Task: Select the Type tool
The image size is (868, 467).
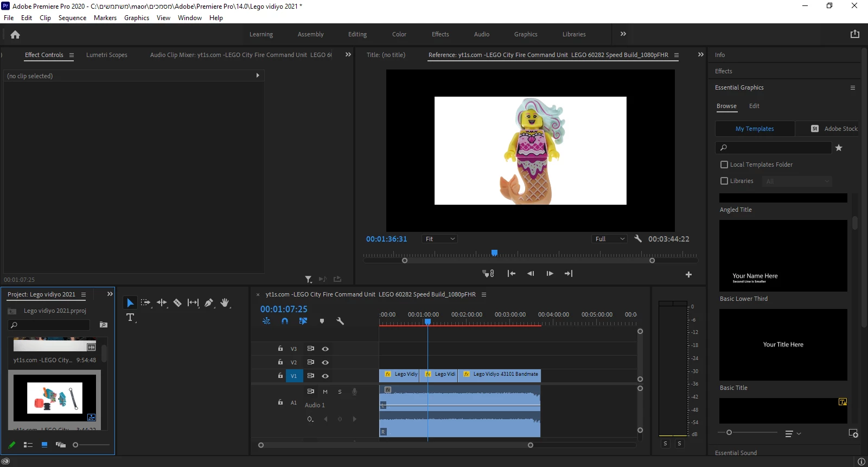Action: (130, 318)
